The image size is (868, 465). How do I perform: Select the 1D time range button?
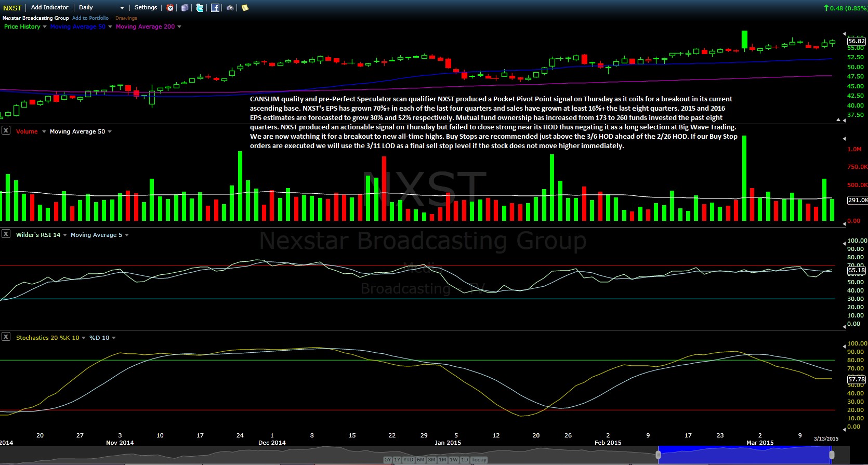[x=465, y=460]
